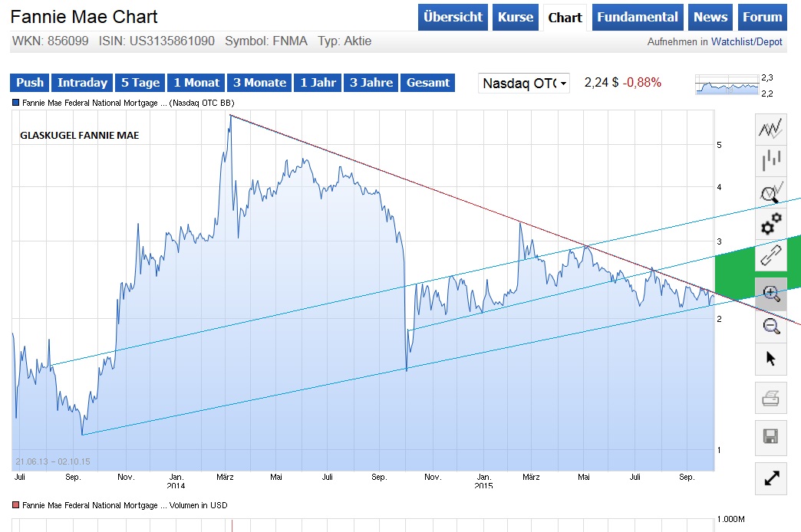The image size is (801, 532).
Task: Activate the zoom out tool
Action: (x=770, y=326)
